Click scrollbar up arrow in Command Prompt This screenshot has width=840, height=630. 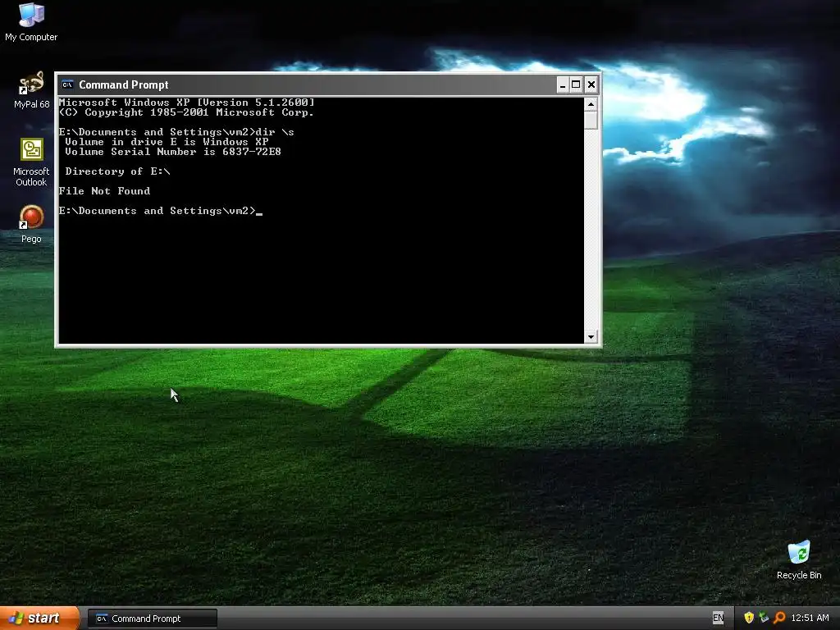[x=591, y=104]
